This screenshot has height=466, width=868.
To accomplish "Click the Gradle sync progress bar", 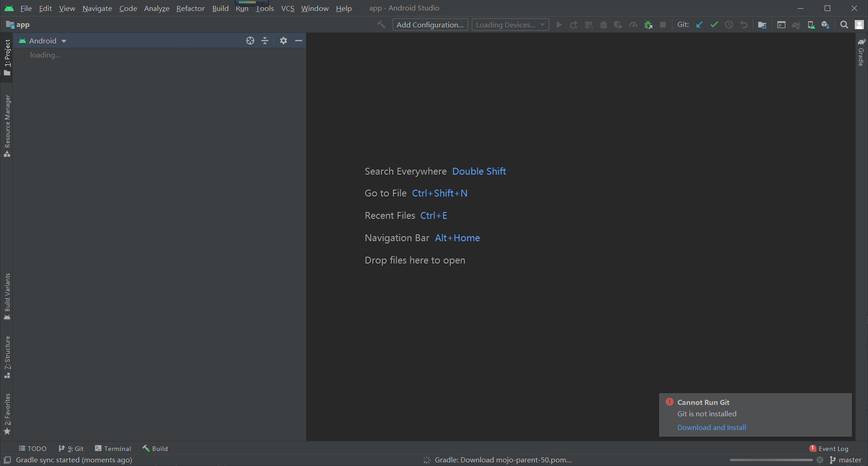I will 771,460.
